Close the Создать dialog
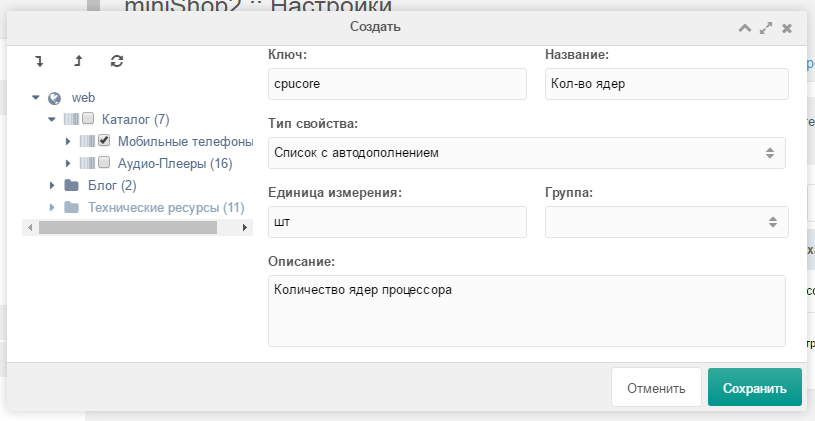The image size is (815, 421). tap(787, 28)
